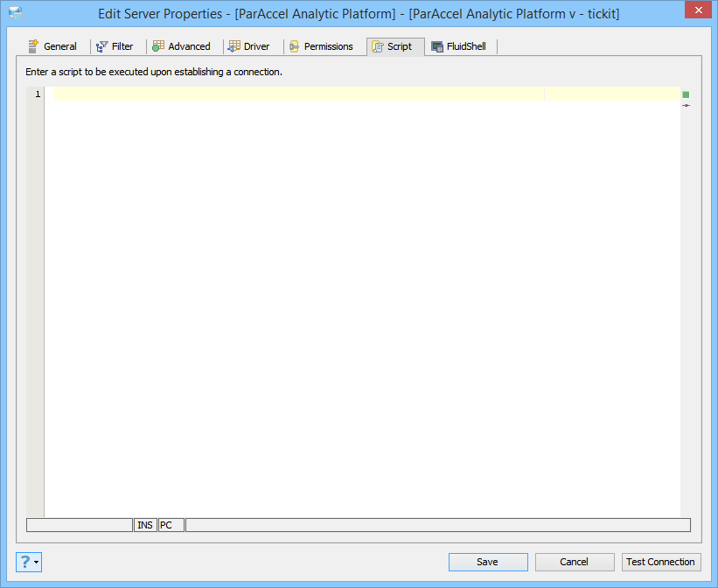The height and width of the screenshot is (588, 718).
Task: Open the General tab
Action: pyautogui.click(x=52, y=46)
